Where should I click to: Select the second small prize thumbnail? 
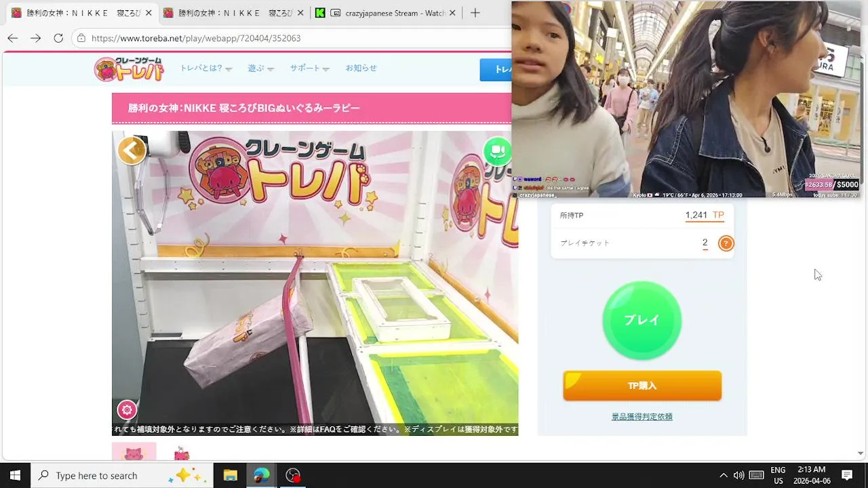tap(181, 453)
